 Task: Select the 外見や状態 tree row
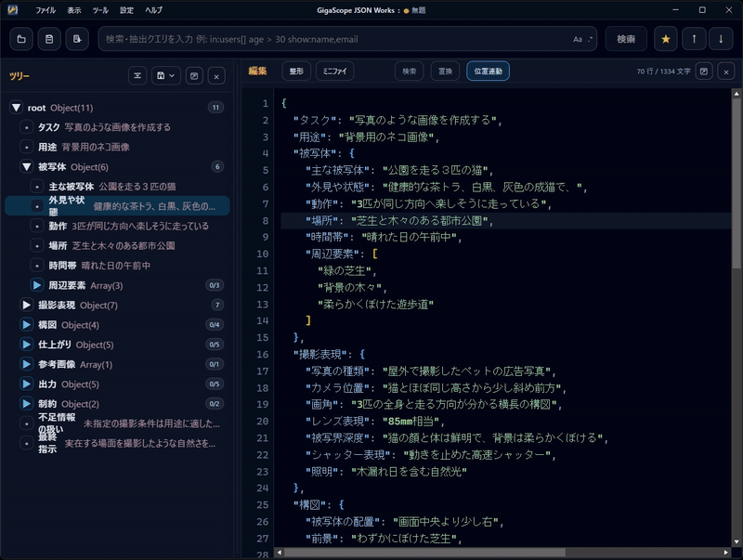point(118,206)
